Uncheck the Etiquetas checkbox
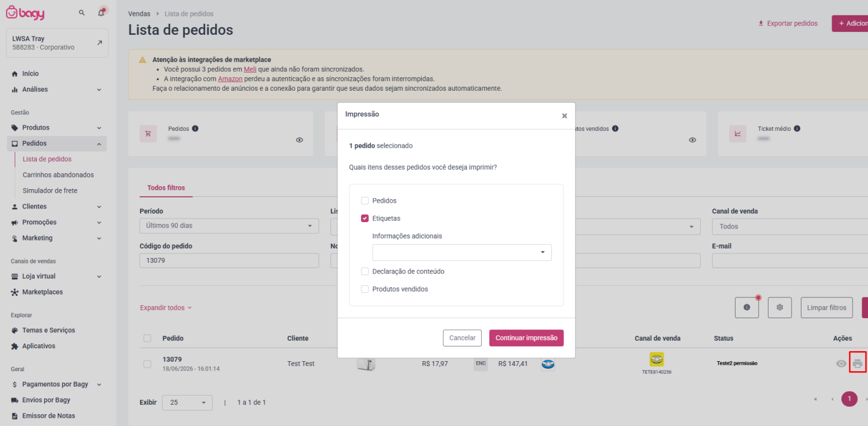This screenshot has height=426, width=868. 365,218
